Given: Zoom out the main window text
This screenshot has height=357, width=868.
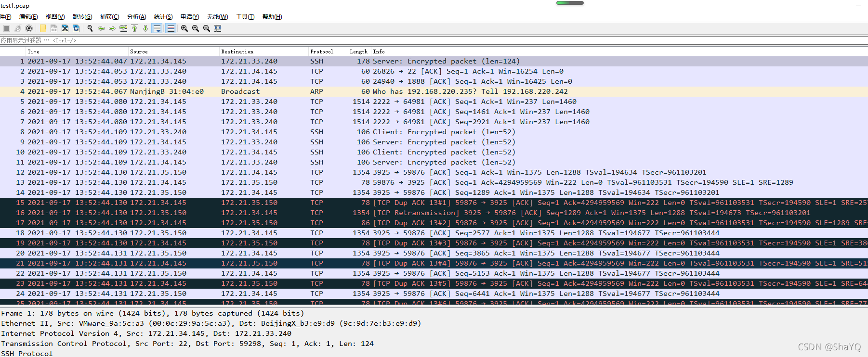Looking at the screenshot, I should (x=196, y=28).
